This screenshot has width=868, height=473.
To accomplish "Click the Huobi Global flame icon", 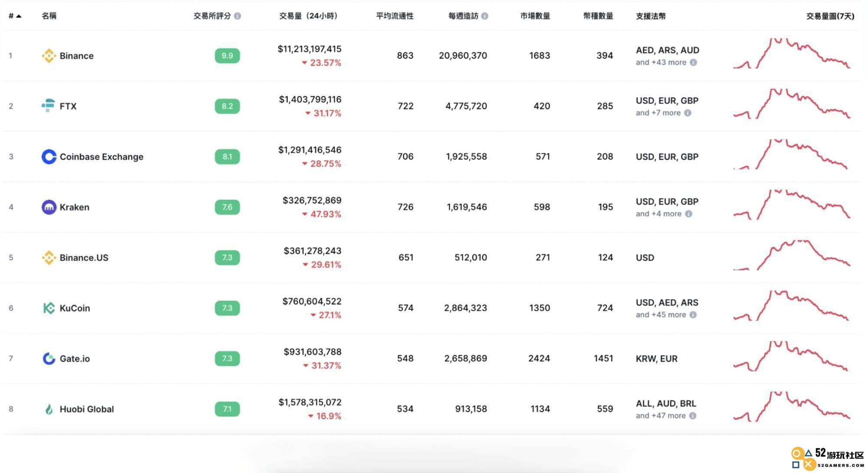I will click(49, 409).
